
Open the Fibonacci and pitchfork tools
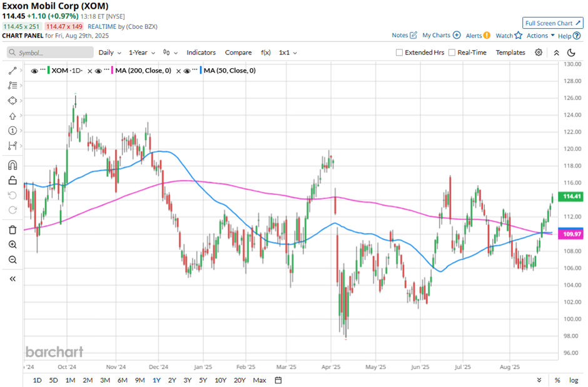pyautogui.click(x=13, y=86)
